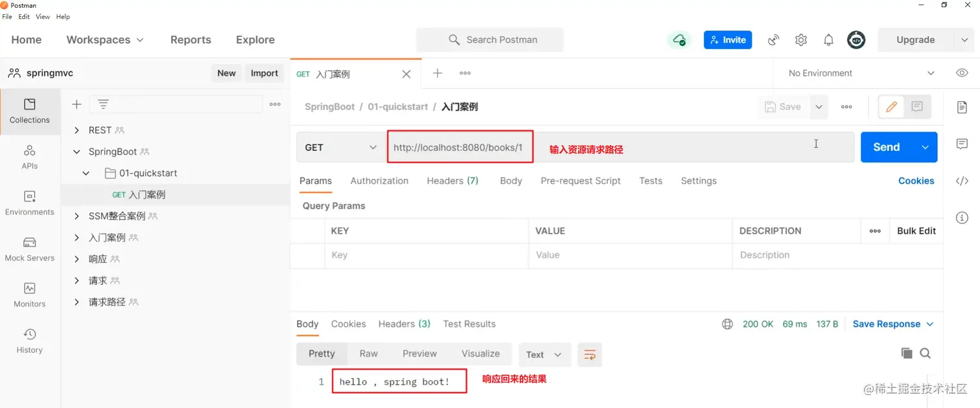
Task: Open the notifications bell icon
Action: [829, 40]
